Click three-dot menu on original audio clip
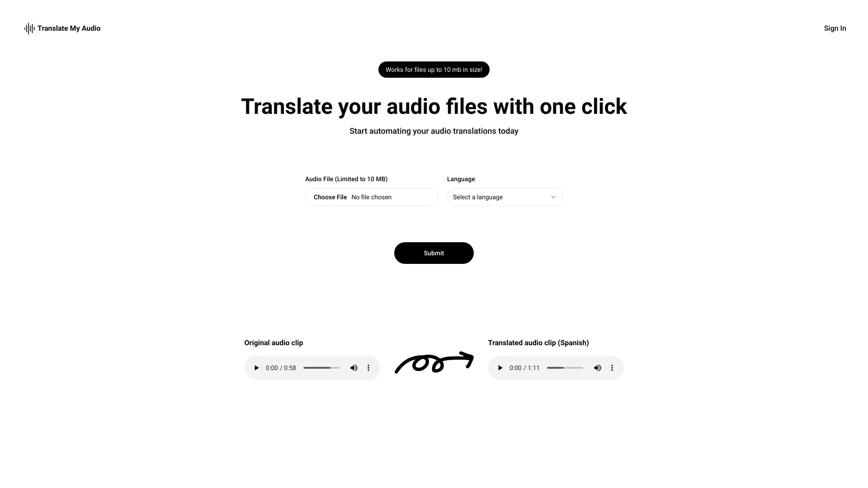Screen dimensions: 868x488 [x=368, y=368]
